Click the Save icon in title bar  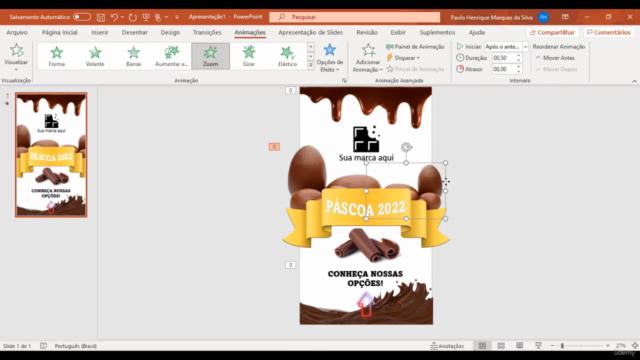[x=101, y=17]
